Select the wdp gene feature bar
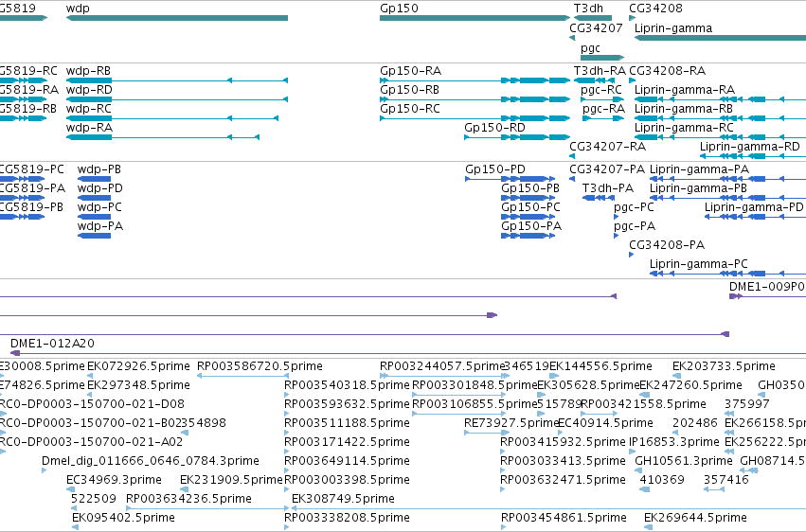Image resolution: width=806 pixels, height=532 pixels. pyautogui.click(x=177, y=18)
